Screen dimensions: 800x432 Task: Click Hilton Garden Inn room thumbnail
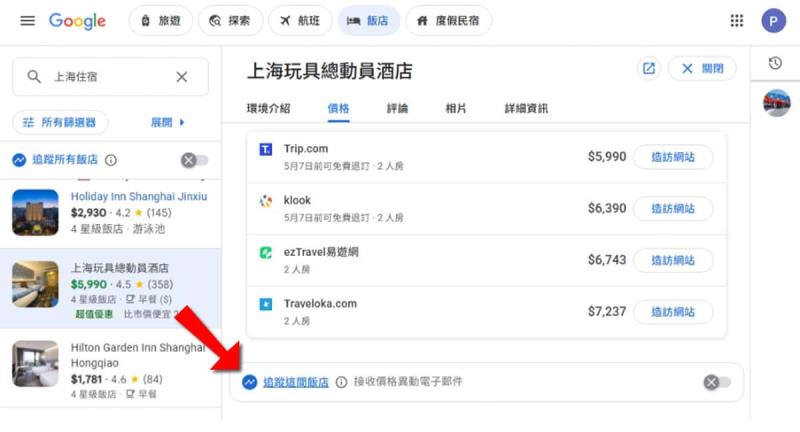point(35,364)
